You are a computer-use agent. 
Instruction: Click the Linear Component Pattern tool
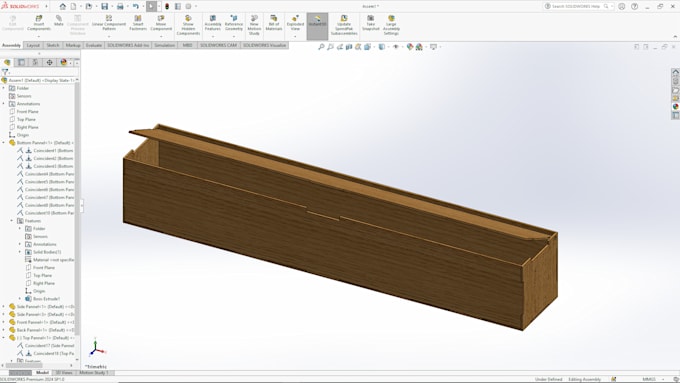pos(109,23)
